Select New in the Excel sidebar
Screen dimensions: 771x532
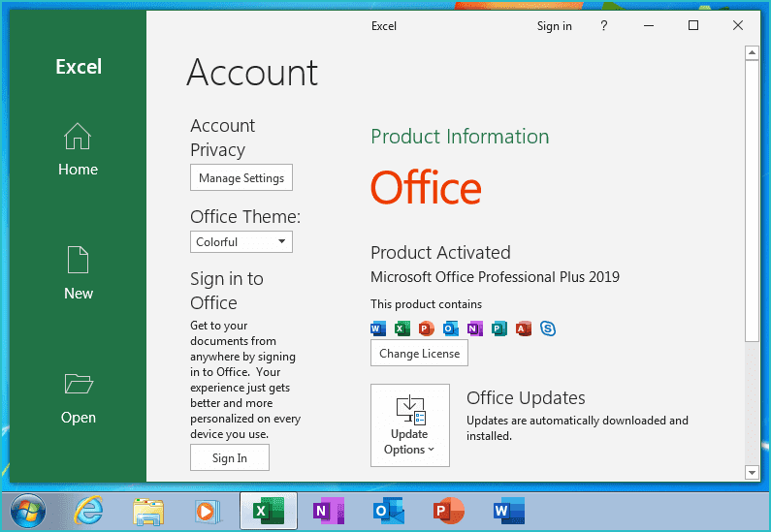[78, 273]
